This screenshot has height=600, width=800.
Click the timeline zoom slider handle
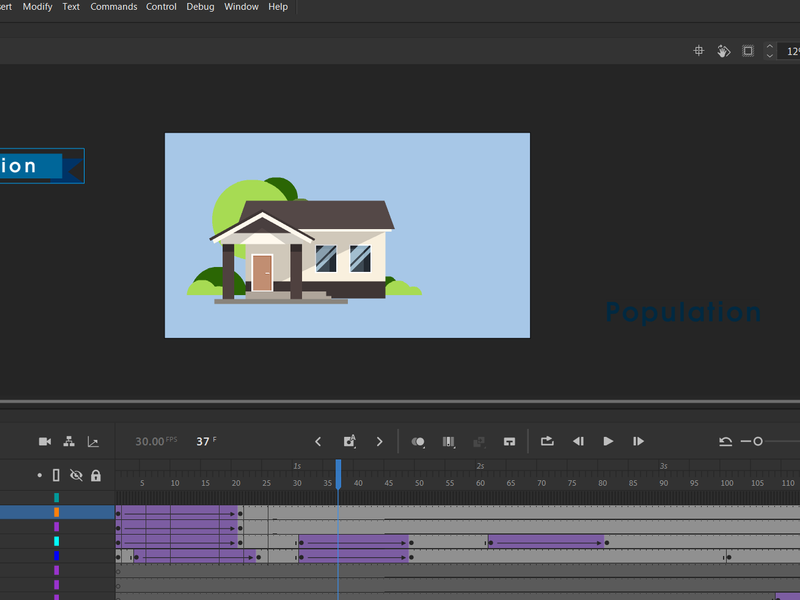(x=758, y=441)
